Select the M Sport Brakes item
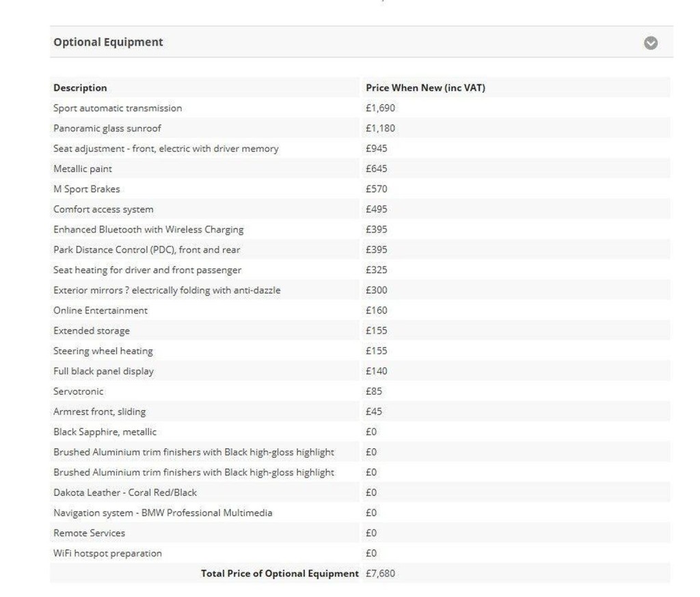Screen dimensions: 700x597 tap(87, 189)
